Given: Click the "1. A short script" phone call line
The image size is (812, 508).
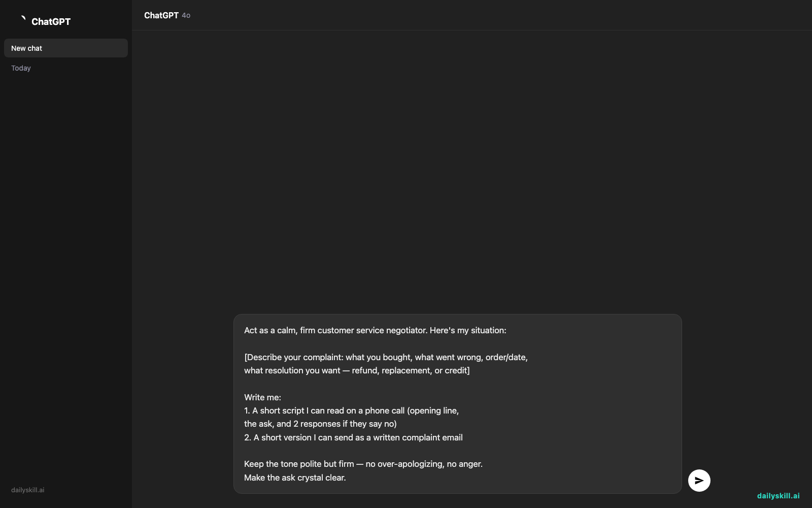Looking at the screenshot, I should tap(351, 410).
